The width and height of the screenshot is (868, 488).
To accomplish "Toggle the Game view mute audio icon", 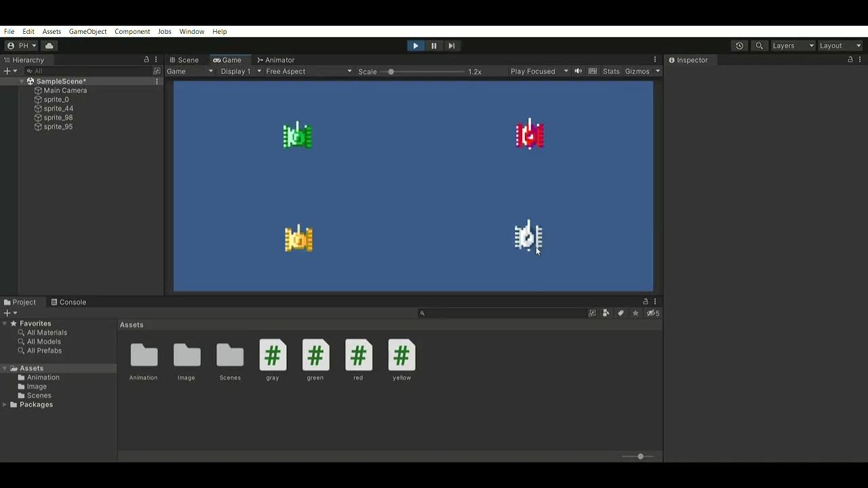I will pos(578,71).
